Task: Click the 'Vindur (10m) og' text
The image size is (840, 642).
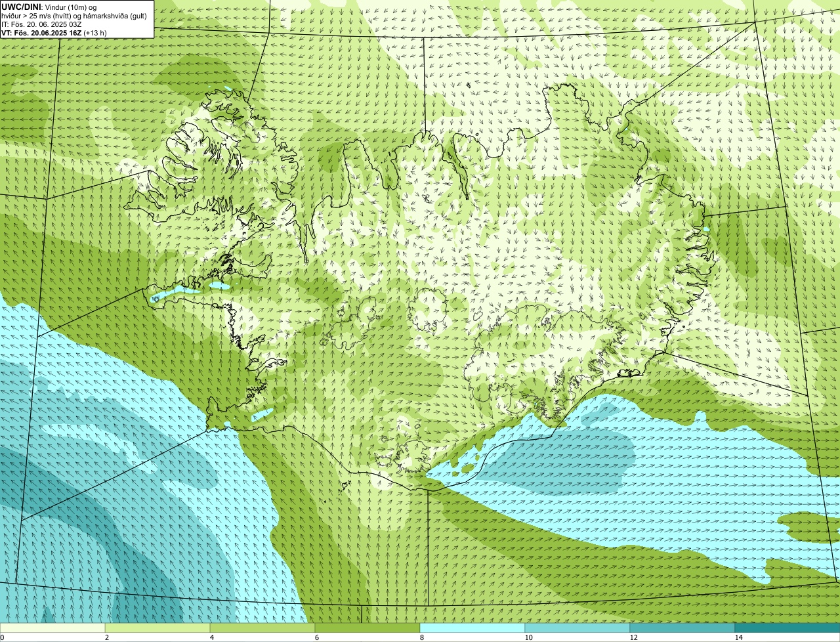Action: (x=70, y=7)
